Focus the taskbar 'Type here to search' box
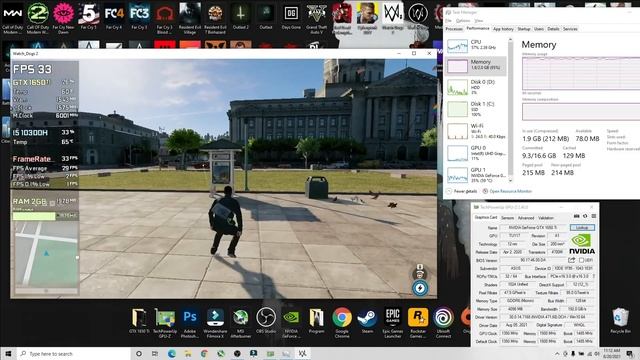 pos(73,353)
